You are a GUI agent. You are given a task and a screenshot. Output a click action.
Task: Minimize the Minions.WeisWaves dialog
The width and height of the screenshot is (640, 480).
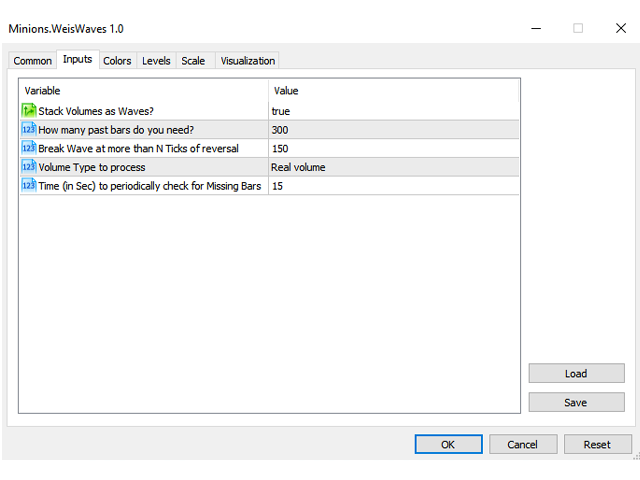[536, 28]
